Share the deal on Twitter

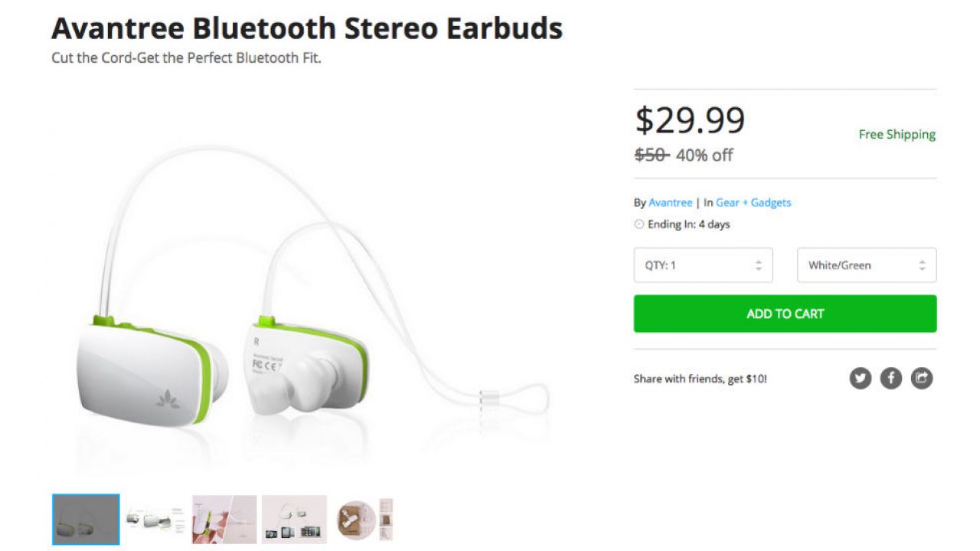point(861,378)
